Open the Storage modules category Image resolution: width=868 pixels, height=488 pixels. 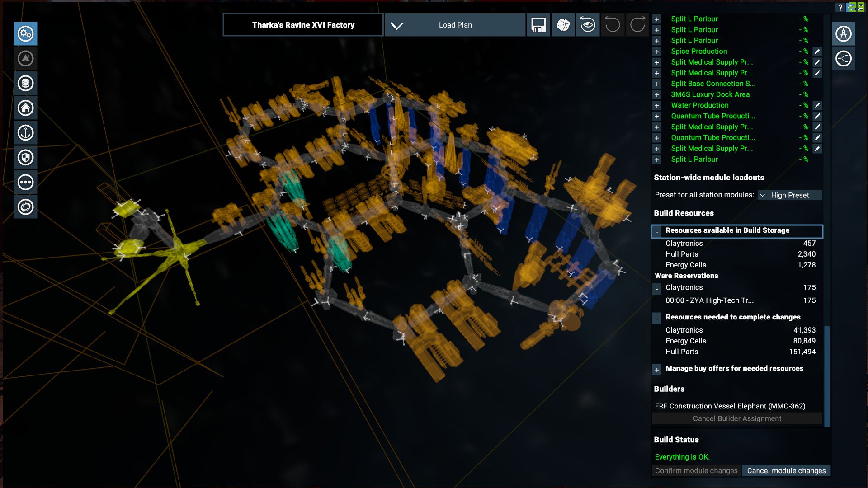click(x=26, y=83)
